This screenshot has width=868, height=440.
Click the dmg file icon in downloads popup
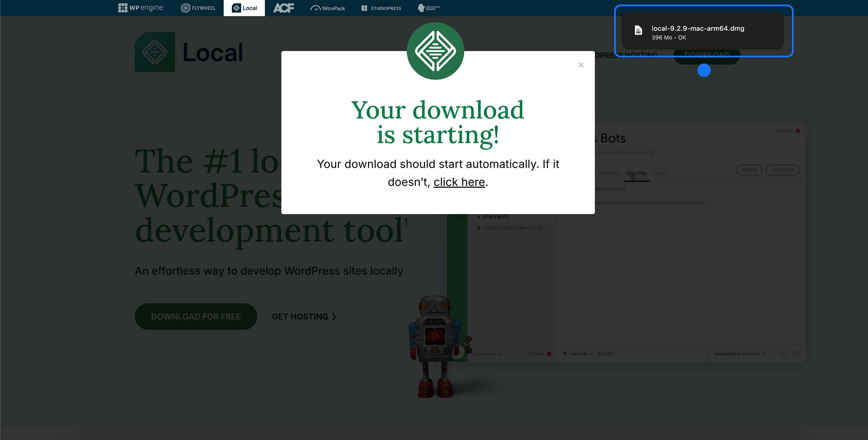click(x=638, y=30)
